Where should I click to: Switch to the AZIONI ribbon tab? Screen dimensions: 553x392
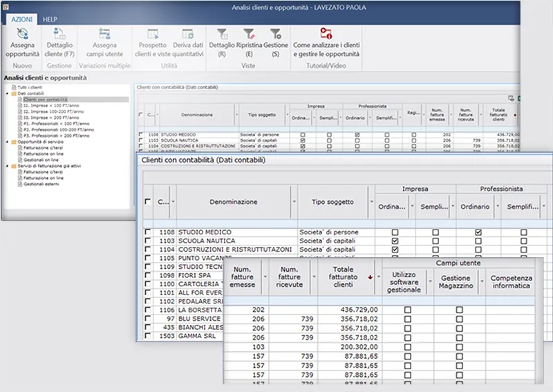pos(21,19)
